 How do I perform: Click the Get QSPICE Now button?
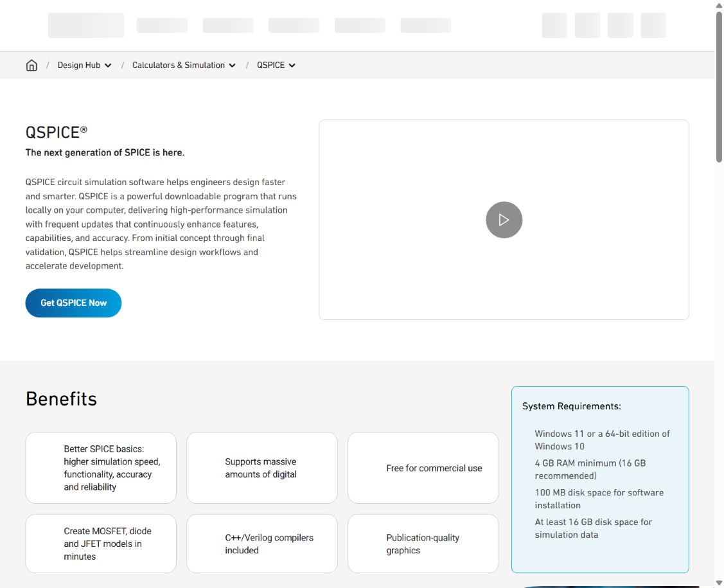73,303
